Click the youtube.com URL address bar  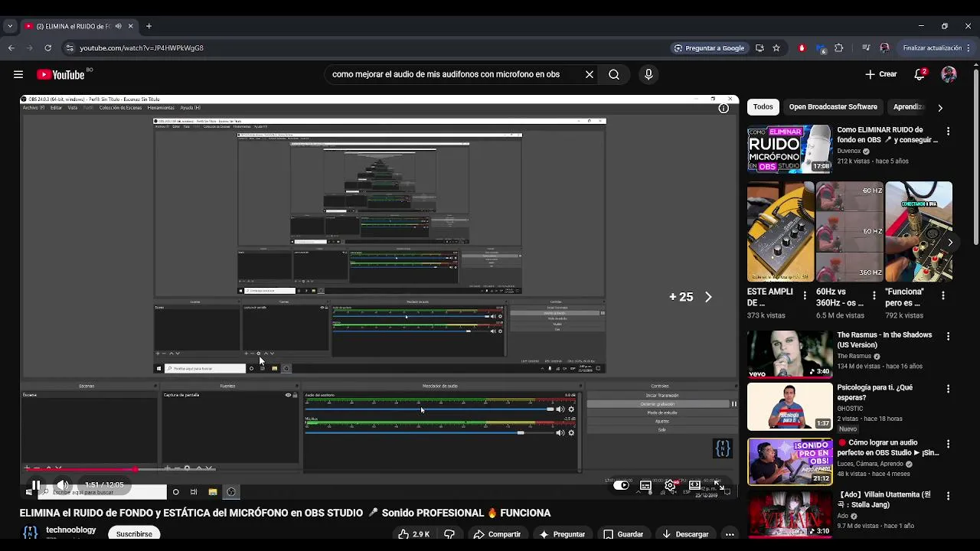click(x=142, y=47)
